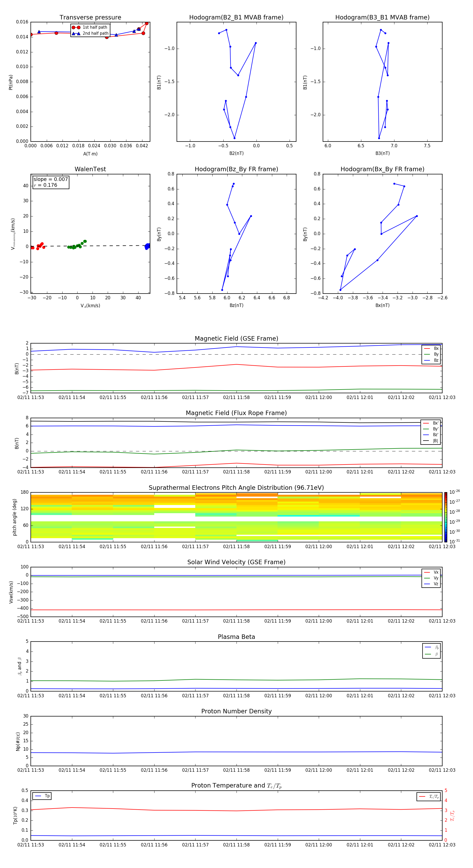Click the 'Proton Temperature and Te/Tp' title
This screenshot has height=868, width=473.
236,786
